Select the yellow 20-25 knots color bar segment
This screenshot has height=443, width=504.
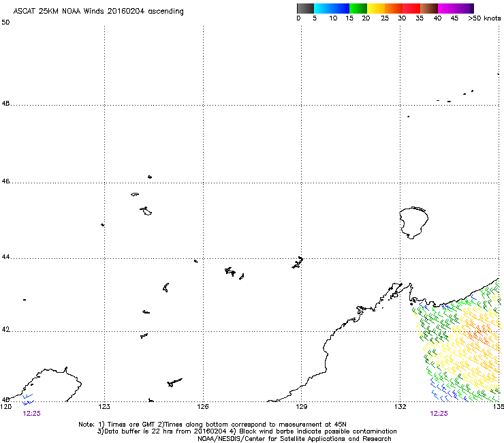coord(376,8)
